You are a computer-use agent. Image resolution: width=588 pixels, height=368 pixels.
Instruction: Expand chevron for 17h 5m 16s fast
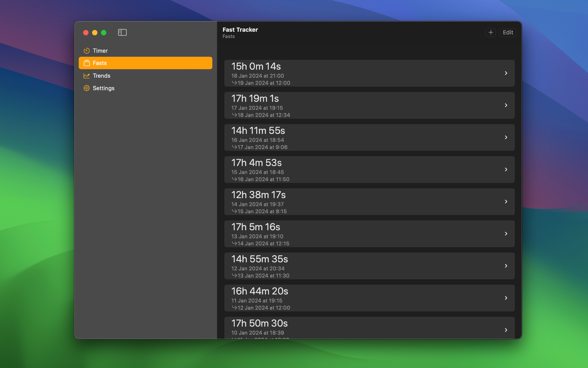506,234
